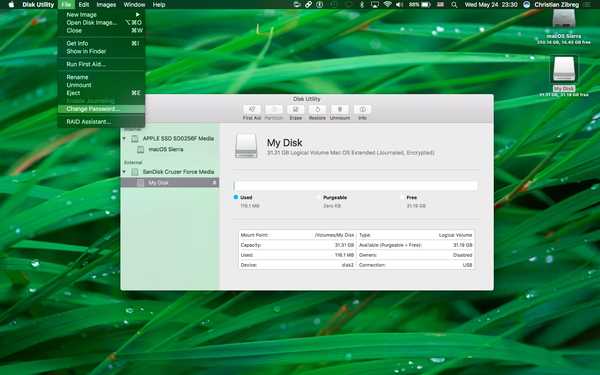Select Rename in the File menu
Screen dimensions: 600x375
[101, 77]
